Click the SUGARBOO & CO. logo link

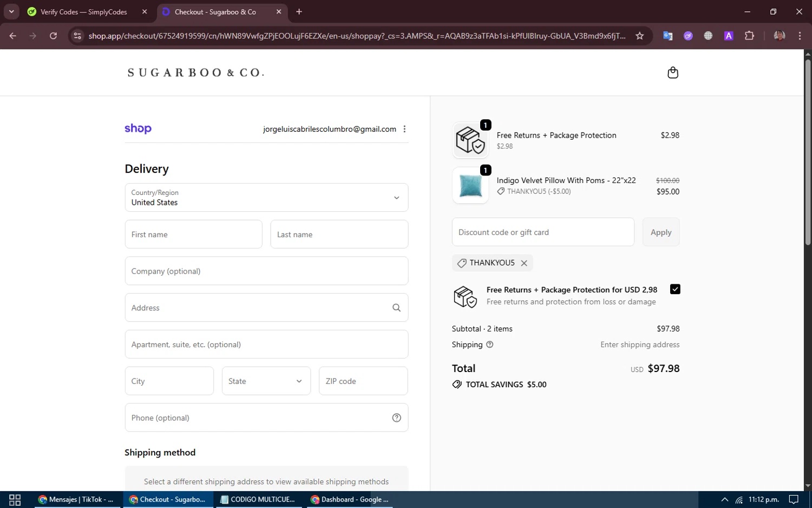(x=196, y=73)
